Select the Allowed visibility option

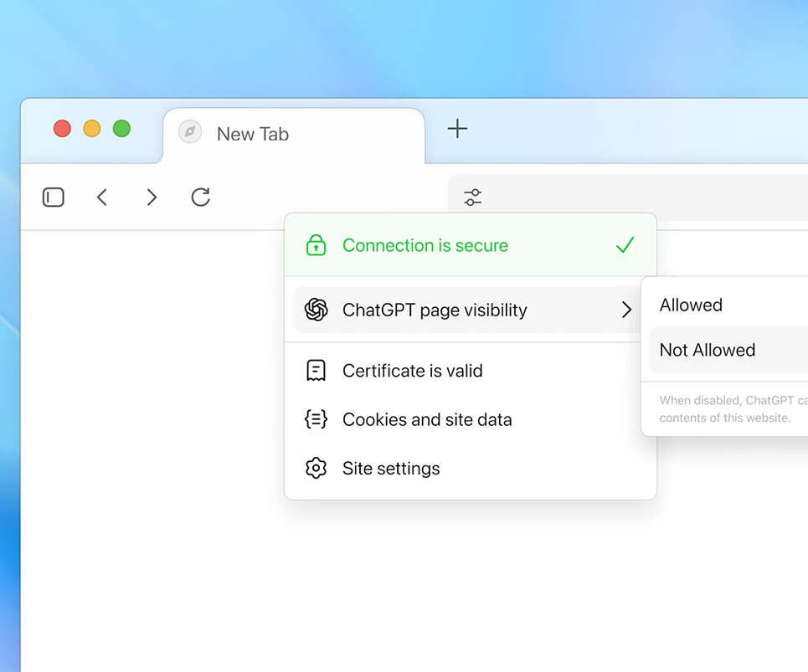point(691,305)
